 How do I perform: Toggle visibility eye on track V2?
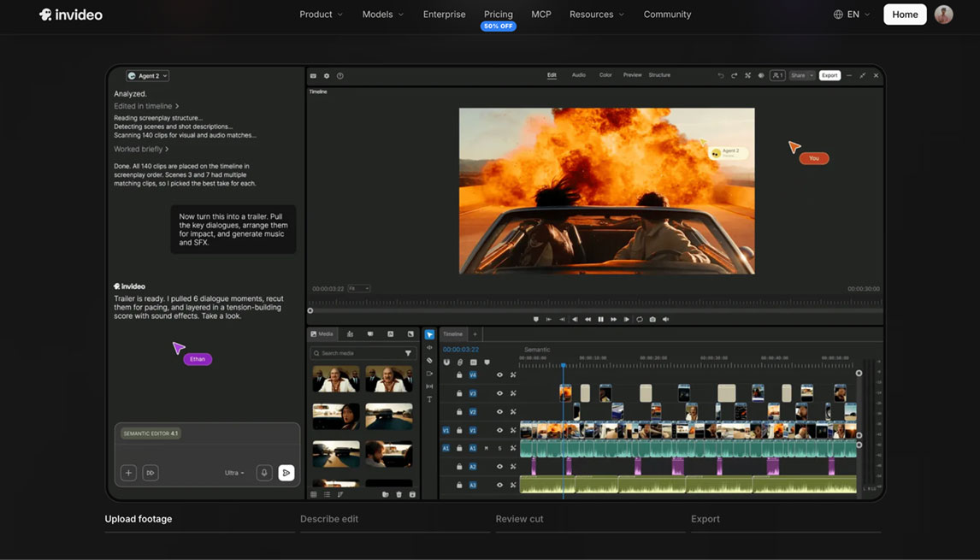[499, 412]
